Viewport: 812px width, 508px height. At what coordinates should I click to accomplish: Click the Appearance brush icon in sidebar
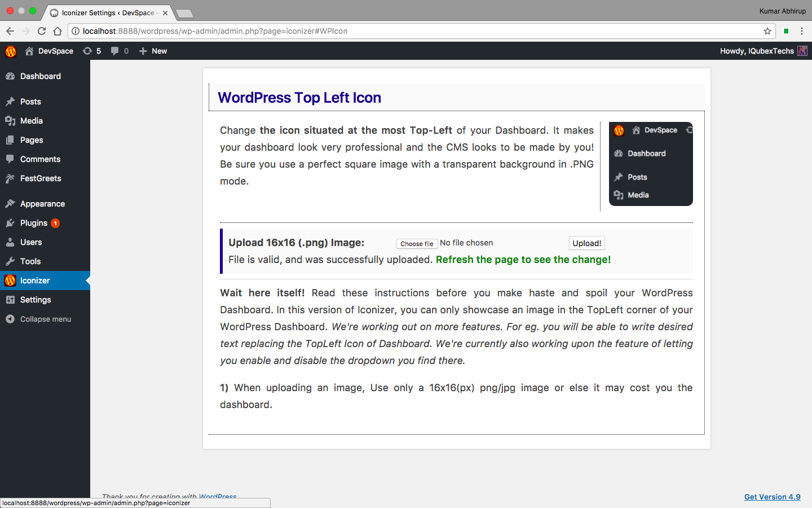(x=10, y=204)
